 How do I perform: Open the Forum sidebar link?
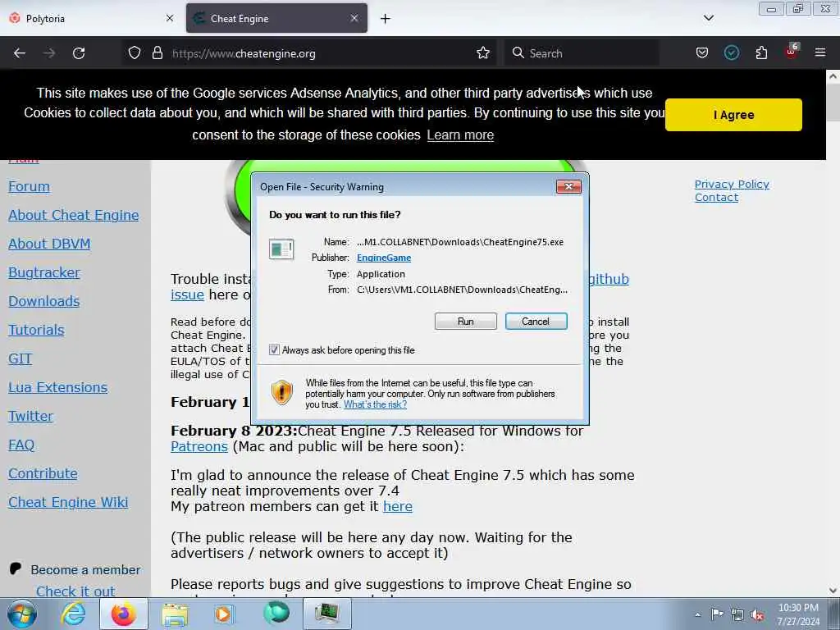29,186
